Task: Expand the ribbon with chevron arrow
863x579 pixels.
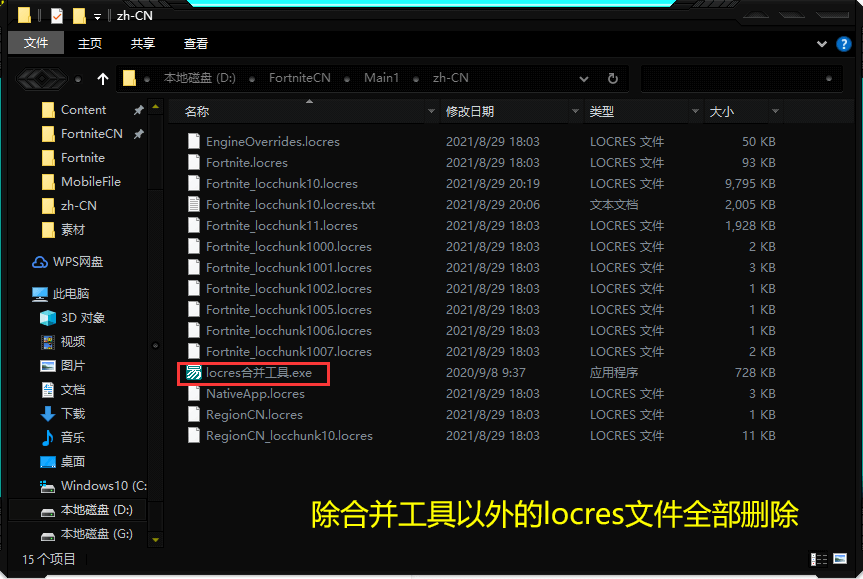Action: pos(821,43)
